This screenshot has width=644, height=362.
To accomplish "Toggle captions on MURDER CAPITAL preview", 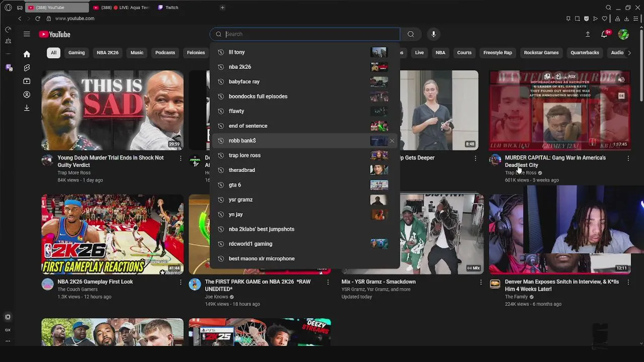I will click(x=621, y=96).
